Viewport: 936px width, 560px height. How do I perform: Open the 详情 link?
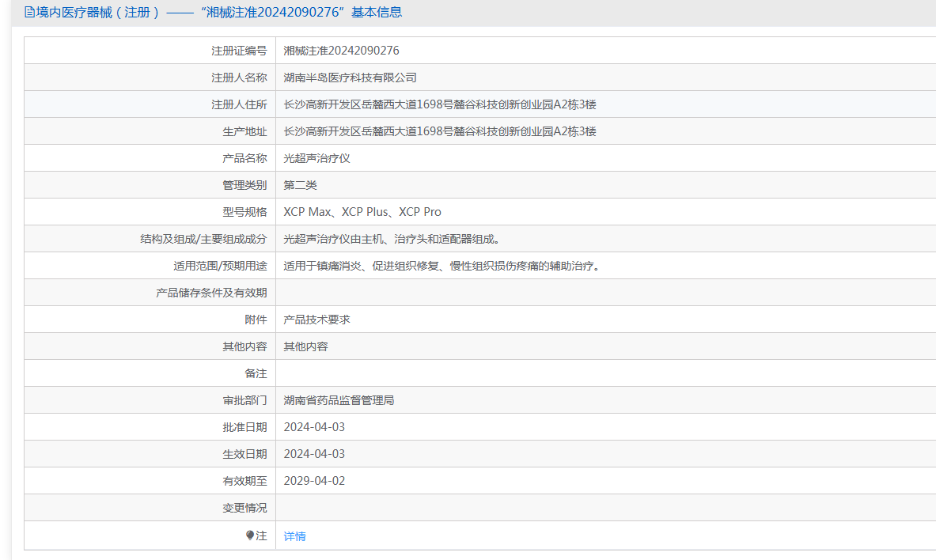294,536
